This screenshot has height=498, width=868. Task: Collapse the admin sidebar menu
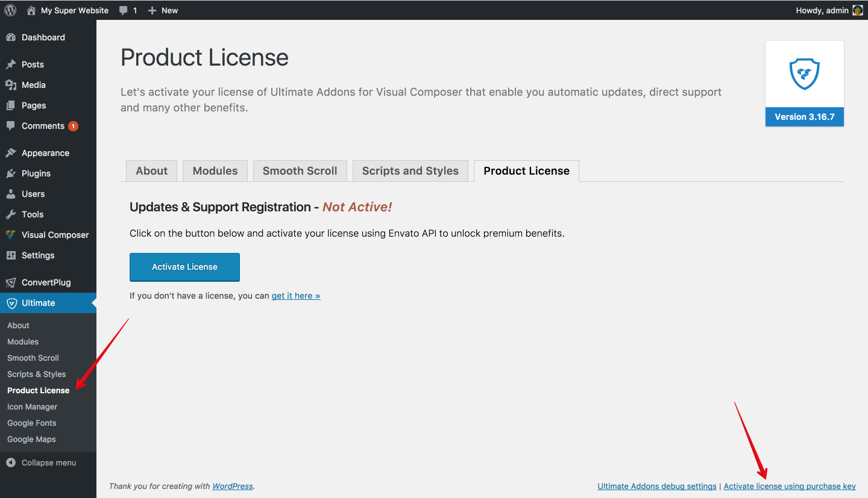pyautogui.click(x=48, y=462)
